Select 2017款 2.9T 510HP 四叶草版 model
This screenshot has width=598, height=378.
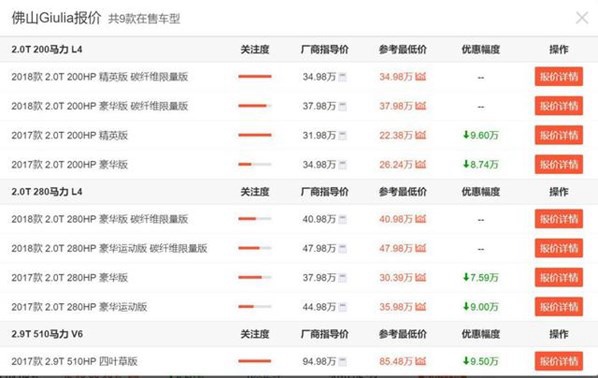(x=74, y=362)
